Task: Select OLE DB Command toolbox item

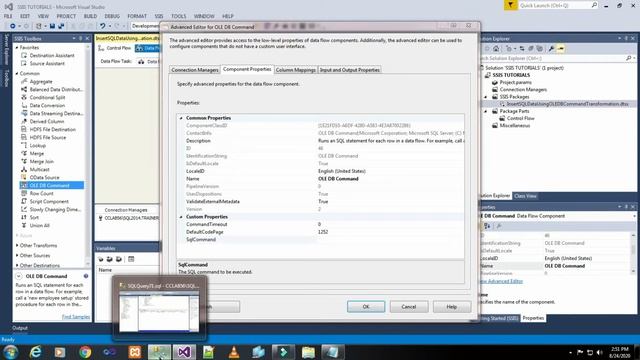Action: click(x=52, y=185)
